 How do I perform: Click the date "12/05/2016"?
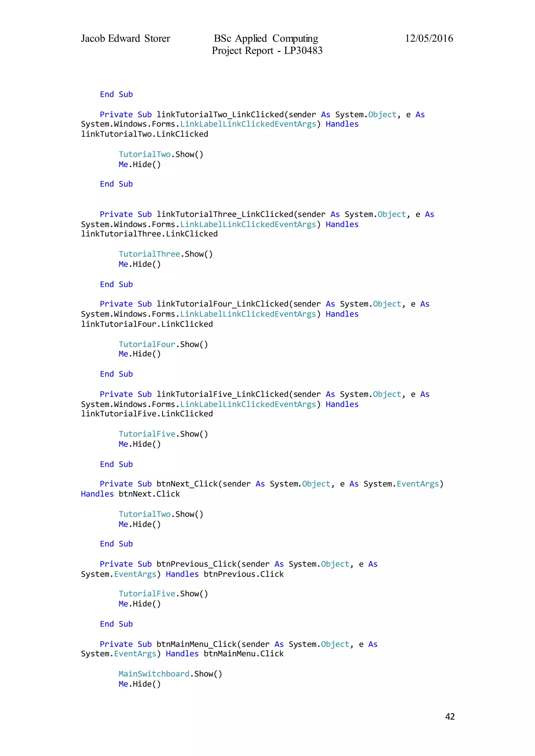tap(429, 39)
